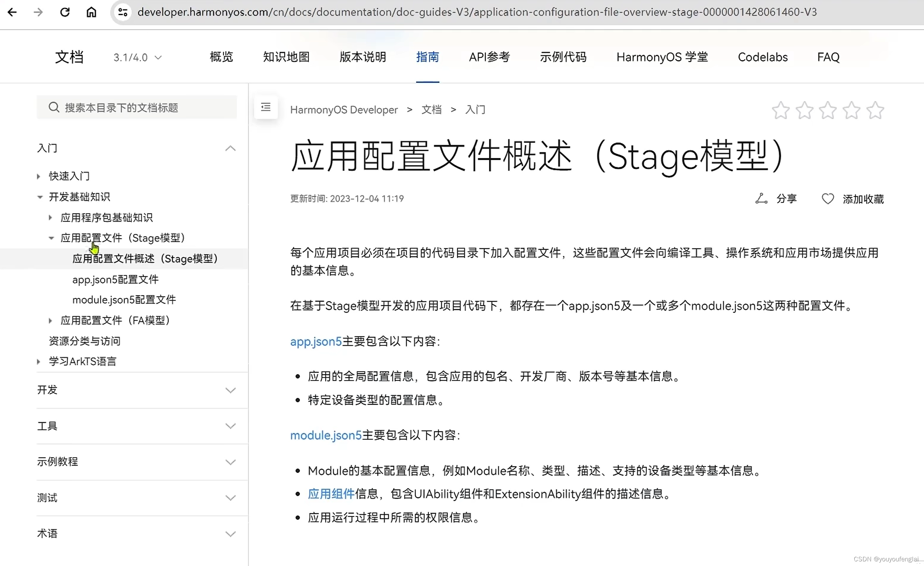Open the 3.1/4.0 version dropdown
The width and height of the screenshot is (924, 566).
pos(137,57)
